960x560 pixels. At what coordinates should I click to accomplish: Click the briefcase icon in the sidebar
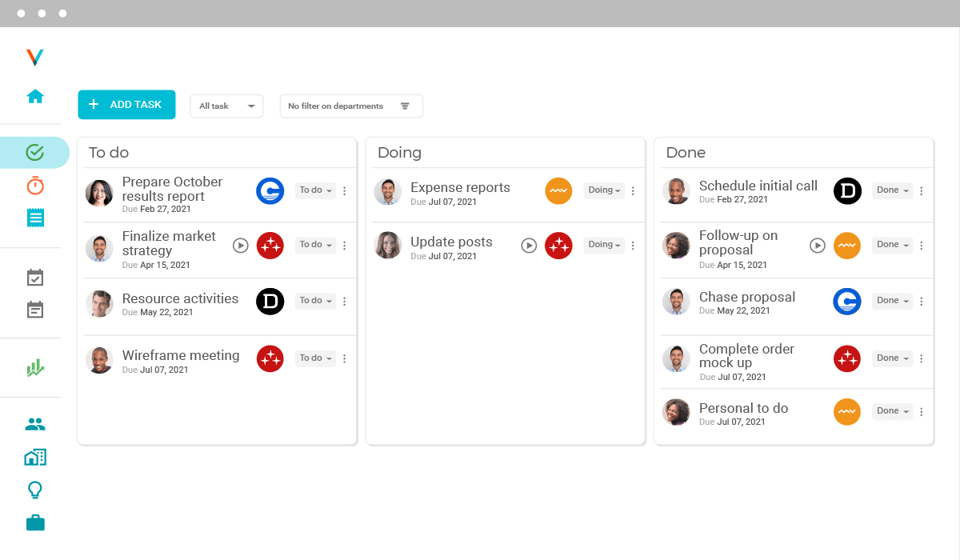click(x=35, y=522)
